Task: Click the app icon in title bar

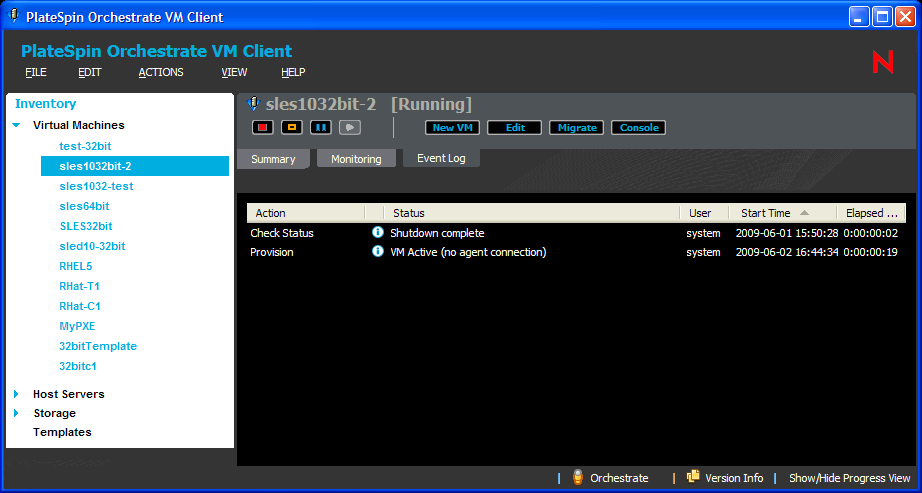Action: tap(14, 16)
